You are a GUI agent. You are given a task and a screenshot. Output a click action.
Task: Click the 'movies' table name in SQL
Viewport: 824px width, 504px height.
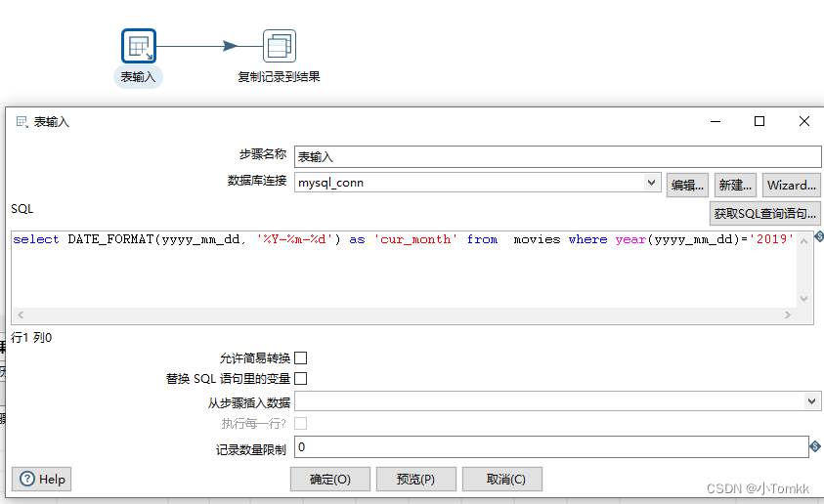point(537,239)
